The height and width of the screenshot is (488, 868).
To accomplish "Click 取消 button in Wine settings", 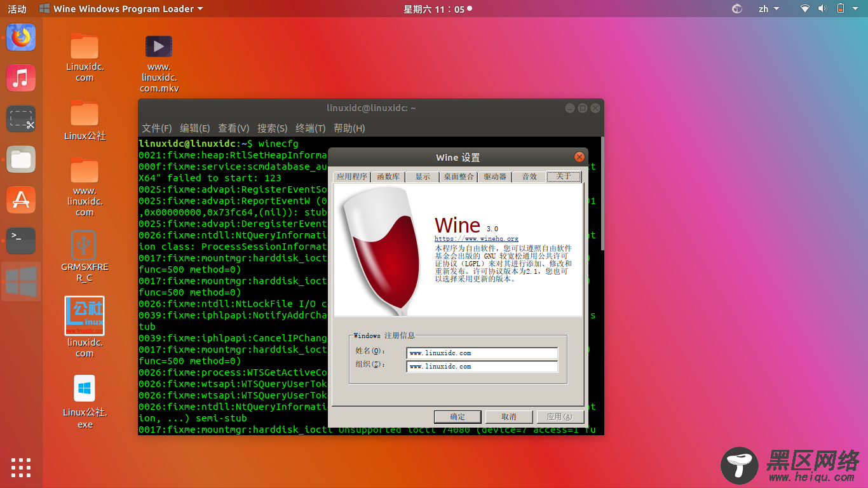I will coord(509,417).
